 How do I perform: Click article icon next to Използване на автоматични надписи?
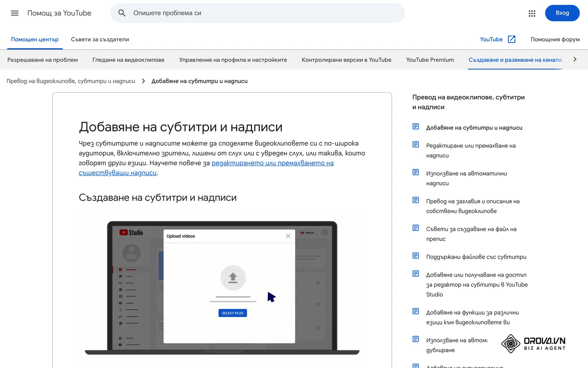point(416,172)
